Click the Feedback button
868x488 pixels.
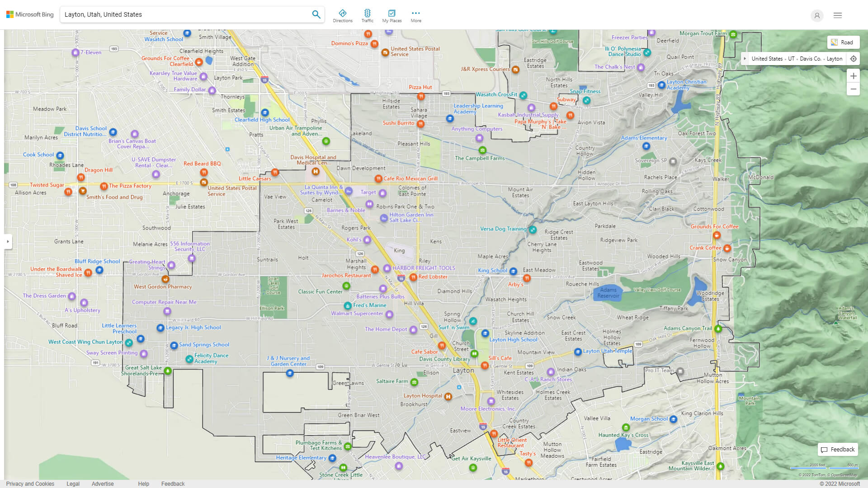tap(838, 449)
